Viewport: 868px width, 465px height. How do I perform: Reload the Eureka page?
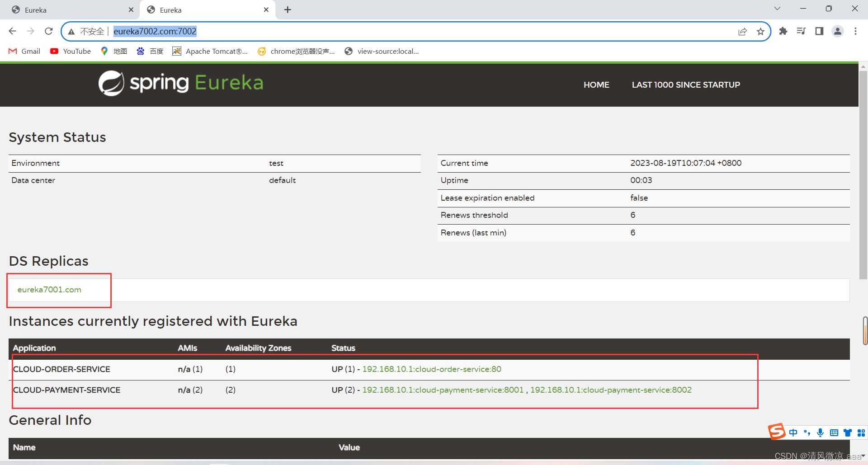pyautogui.click(x=49, y=31)
